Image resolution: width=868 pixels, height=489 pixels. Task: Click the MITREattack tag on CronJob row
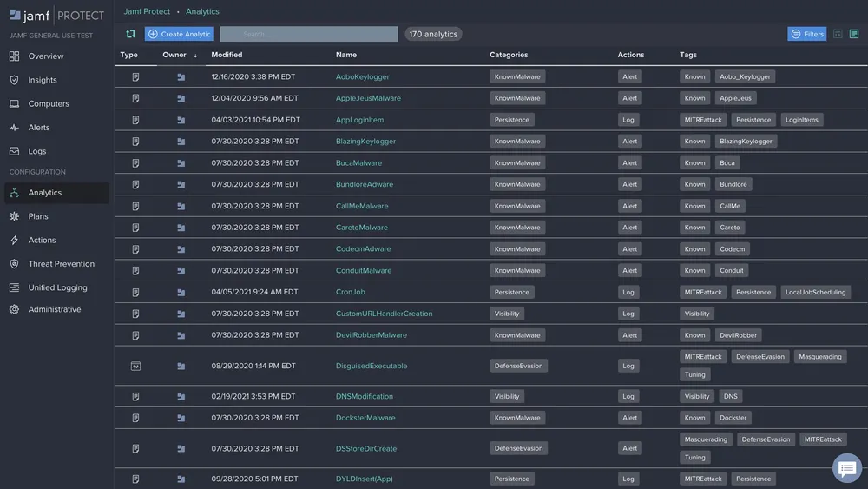coord(702,293)
